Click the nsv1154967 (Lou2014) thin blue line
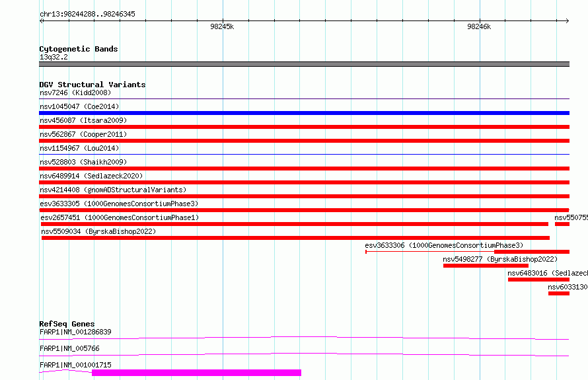588x380 pixels. click(304, 154)
